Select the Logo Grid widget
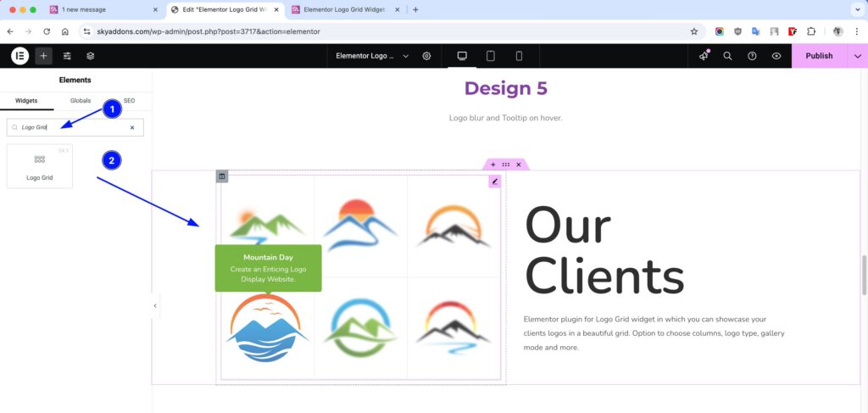This screenshot has height=413, width=868. click(x=39, y=166)
